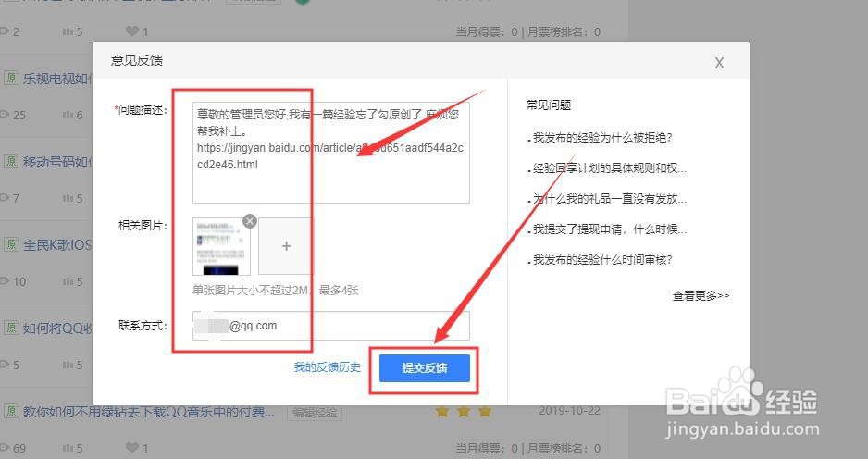Image resolution: width=868 pixels, height=459 pixels.
Task: Open FAQ 我发布的经验为什么被拒绝?
Action: (602, 138)
